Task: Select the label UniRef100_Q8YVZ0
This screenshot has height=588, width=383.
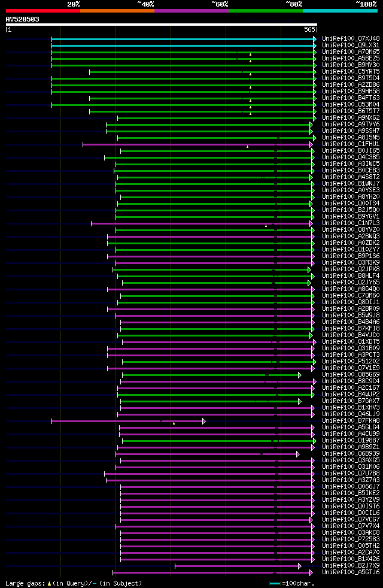Action: (x=351, y=229)
